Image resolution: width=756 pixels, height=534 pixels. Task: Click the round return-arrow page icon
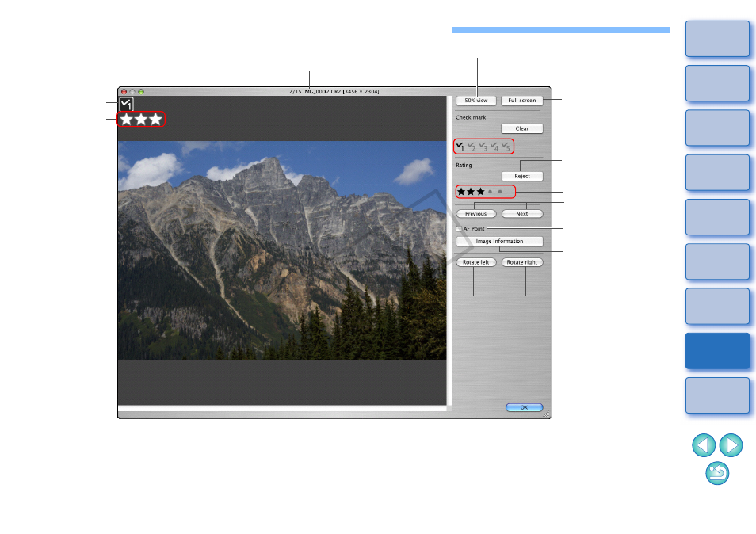pos(717,473)
